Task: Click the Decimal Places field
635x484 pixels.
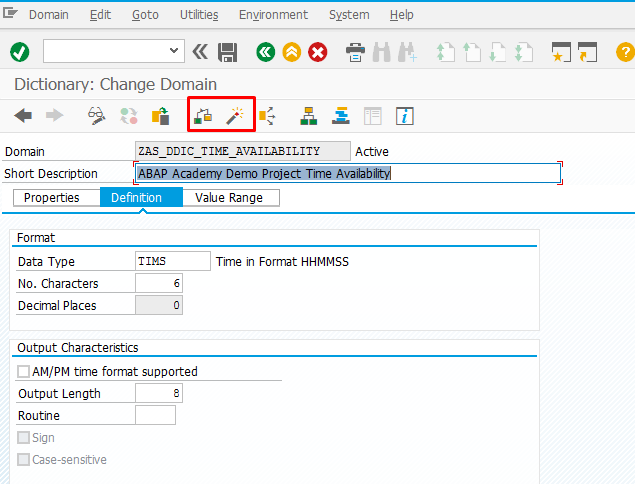Action: click(x=159, y=305)
